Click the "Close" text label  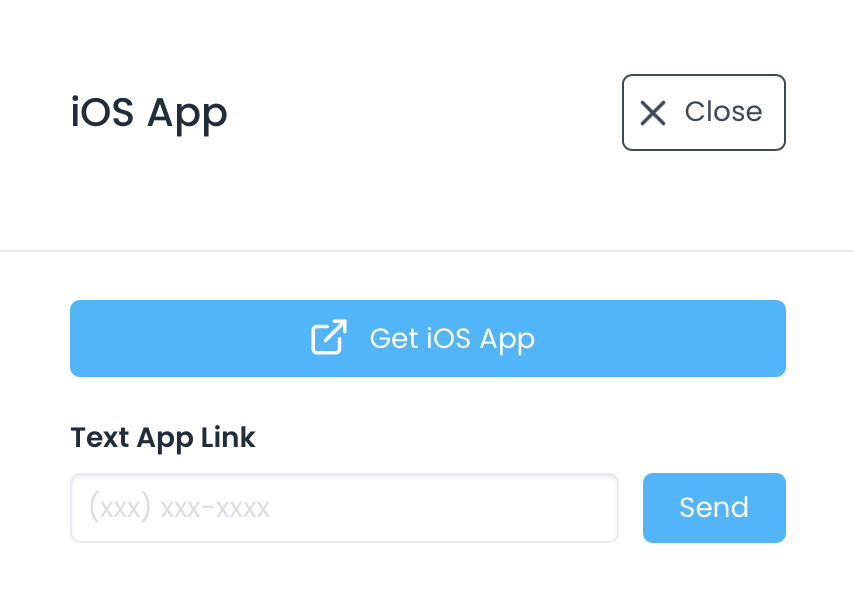(723, 112)
